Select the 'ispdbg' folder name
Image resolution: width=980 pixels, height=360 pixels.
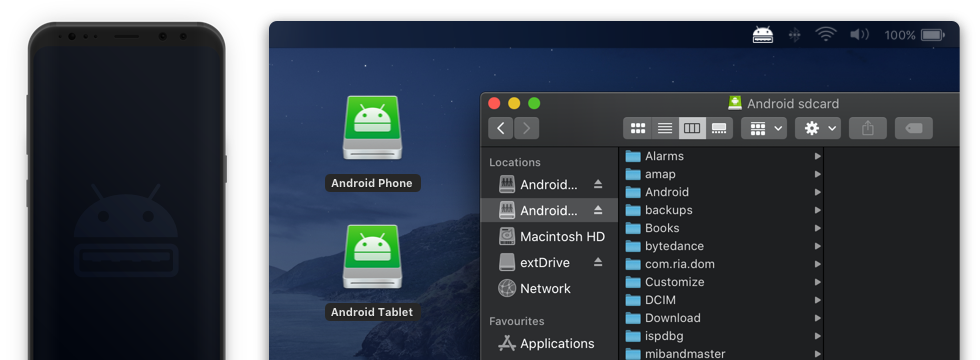point(664,336)
